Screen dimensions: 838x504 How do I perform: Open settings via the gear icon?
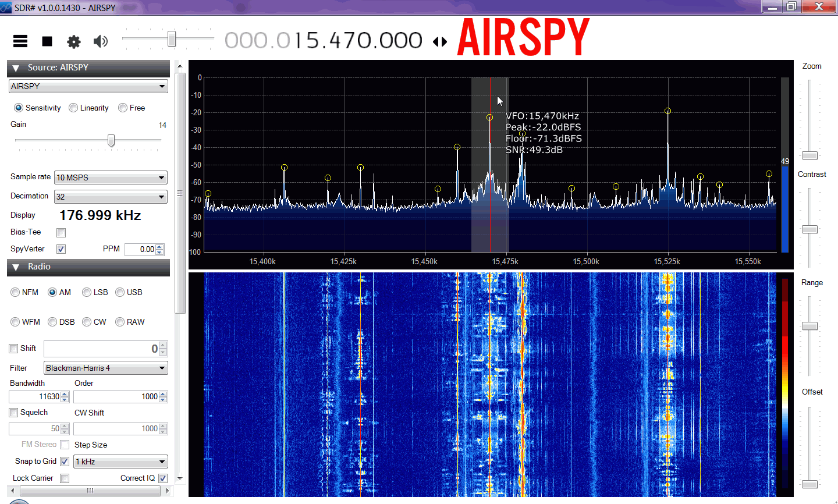click(74, 41)
